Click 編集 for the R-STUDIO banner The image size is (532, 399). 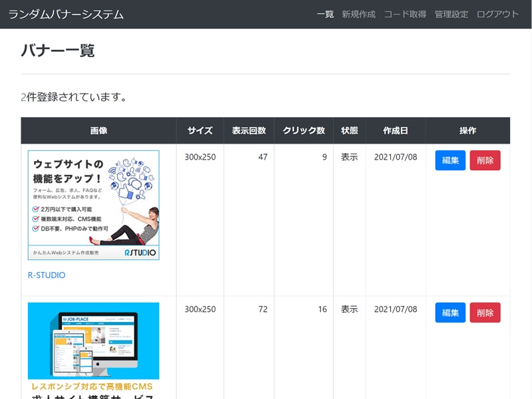pyautogui.click(x=450, y=160)
